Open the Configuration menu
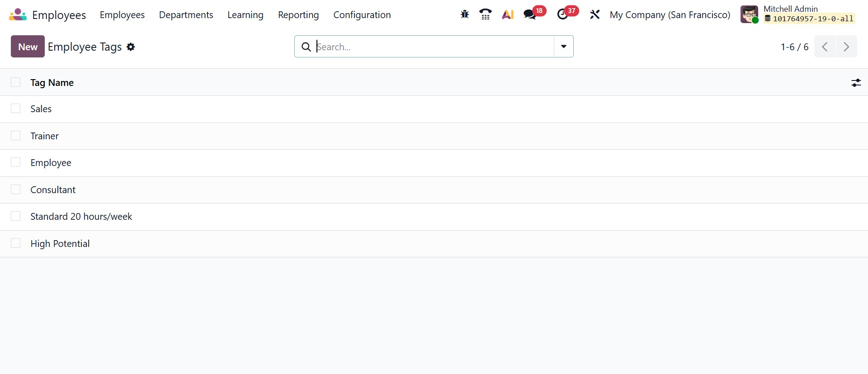 point(362,15)
